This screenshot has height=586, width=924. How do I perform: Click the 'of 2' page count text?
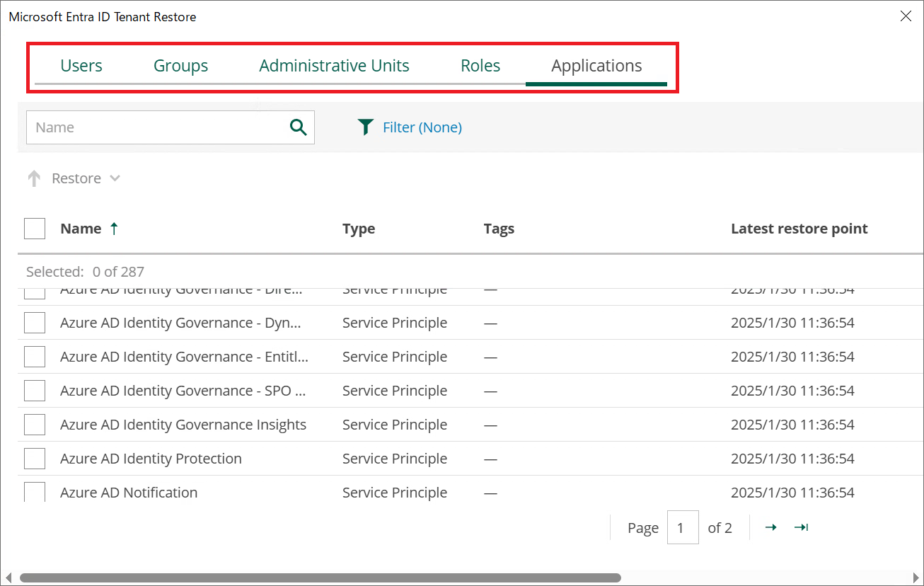tap(720, 528)
